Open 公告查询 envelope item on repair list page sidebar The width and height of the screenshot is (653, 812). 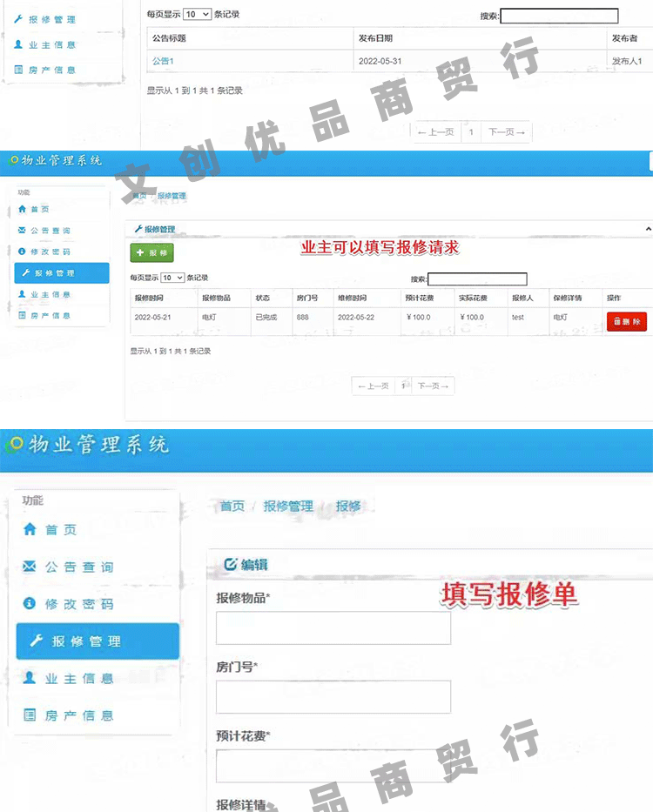pyautogui.click(x=44, y=231)
